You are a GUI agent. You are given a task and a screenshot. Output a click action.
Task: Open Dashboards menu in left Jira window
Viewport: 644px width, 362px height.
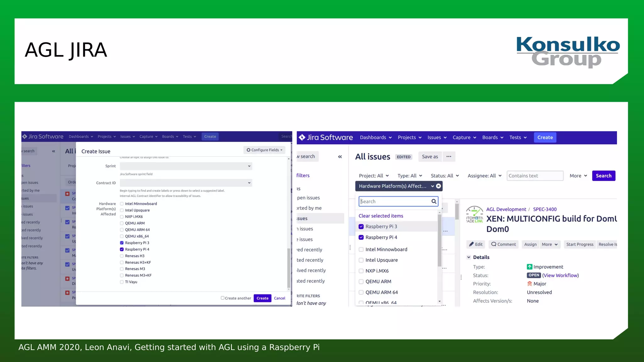(81, 136)
